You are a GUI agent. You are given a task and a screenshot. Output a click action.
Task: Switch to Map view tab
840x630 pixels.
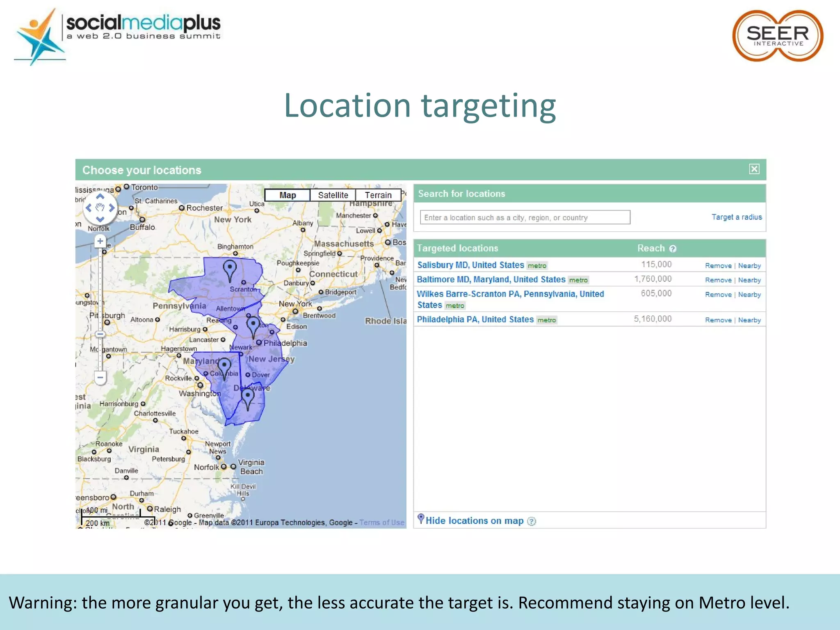288,195
